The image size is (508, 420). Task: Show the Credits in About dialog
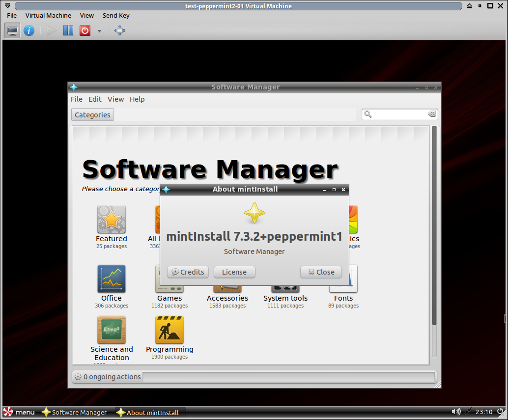188,272
